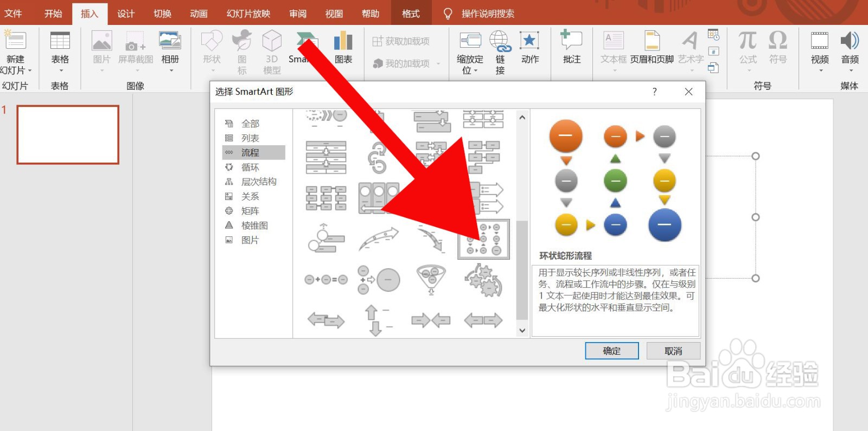
Task: Click the New Slide (新建幻灯片) icon
Action: (x=15, y=41)
